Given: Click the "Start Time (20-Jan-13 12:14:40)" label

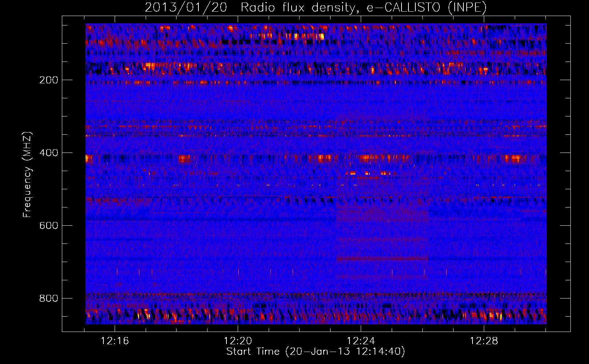Looking at the screenshot, I should (x=316, y=352).
